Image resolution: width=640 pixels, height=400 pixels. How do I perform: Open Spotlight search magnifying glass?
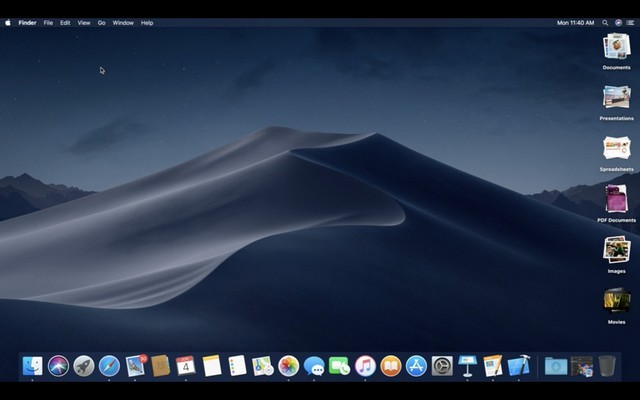pyautogui.click(x=605, y=22)
